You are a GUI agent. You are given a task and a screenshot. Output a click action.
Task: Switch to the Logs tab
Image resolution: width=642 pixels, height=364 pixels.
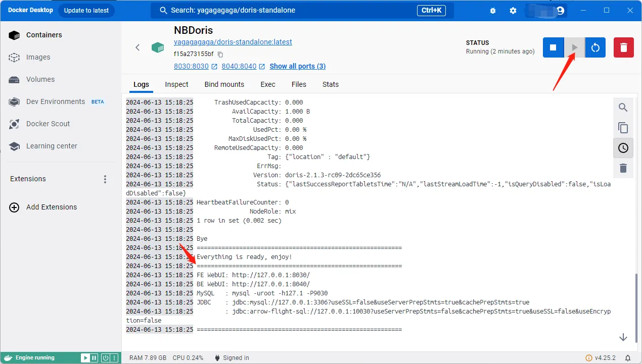click(141, 84)
